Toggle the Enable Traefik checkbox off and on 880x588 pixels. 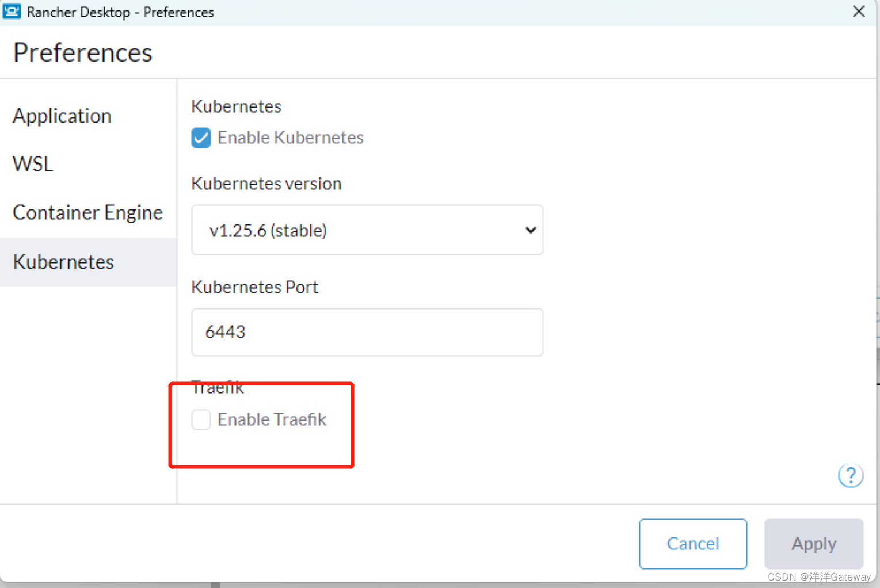tap(201, 419)
